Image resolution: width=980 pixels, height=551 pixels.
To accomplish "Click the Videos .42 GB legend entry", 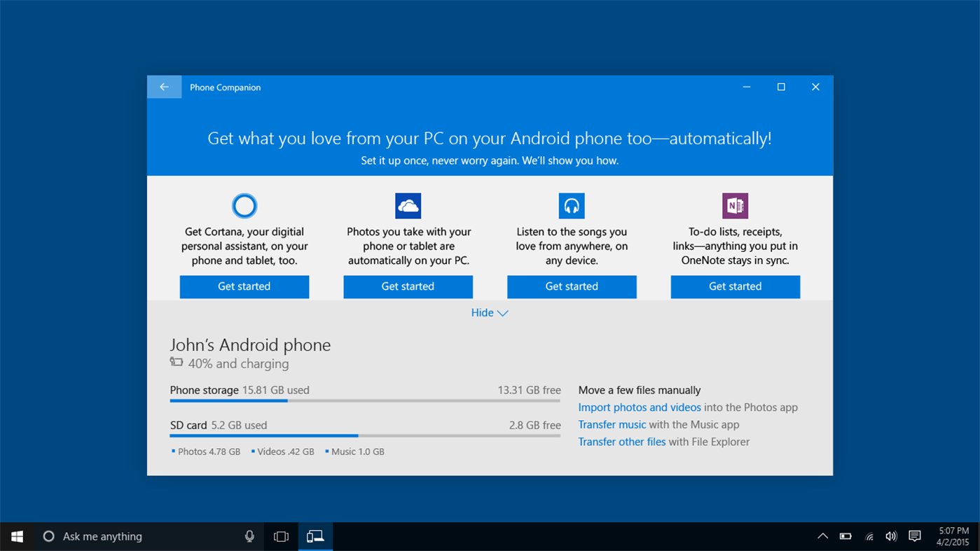I will tap(283, 452).
